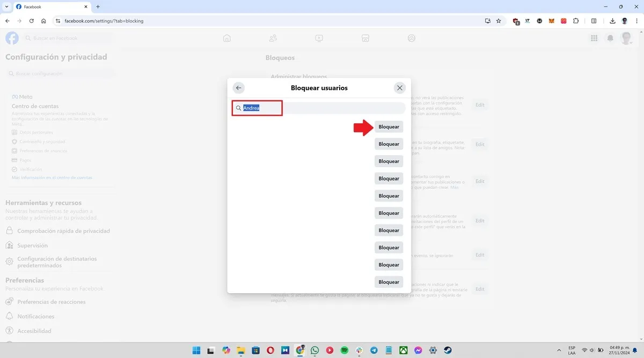Open the Windows Start menu
The image size is (644, 358).
[x=196, y=350]
